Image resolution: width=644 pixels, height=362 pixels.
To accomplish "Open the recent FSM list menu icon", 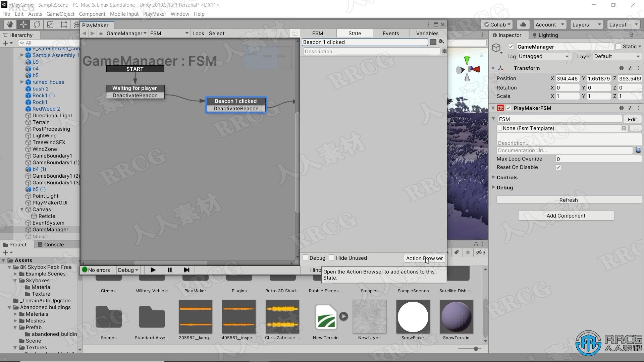I will (x=101, y=33).
